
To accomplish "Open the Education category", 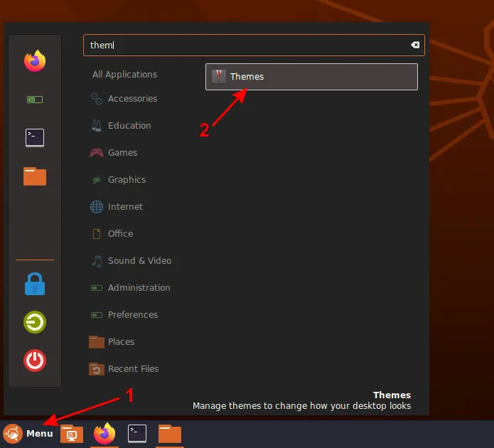I will [129, 126].
